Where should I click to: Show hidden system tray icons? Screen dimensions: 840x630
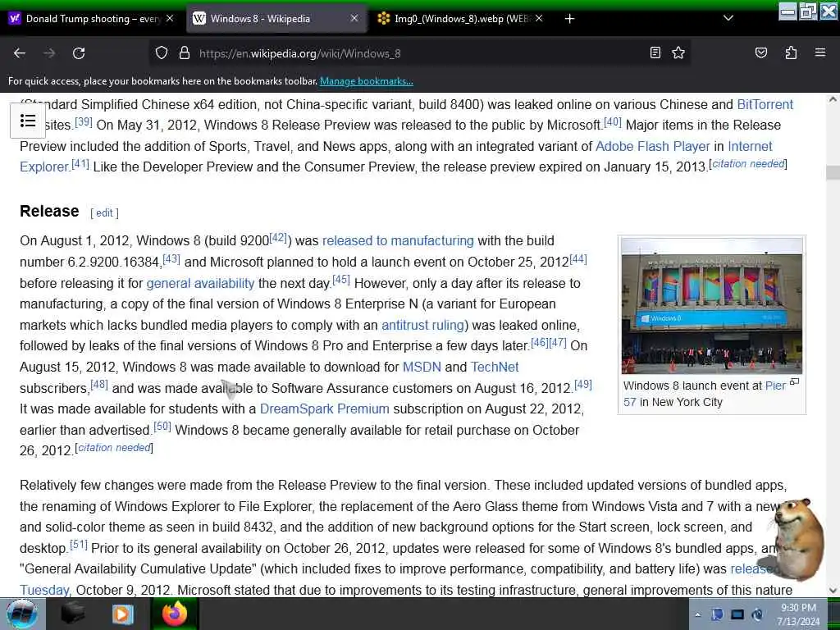point(697,614)
